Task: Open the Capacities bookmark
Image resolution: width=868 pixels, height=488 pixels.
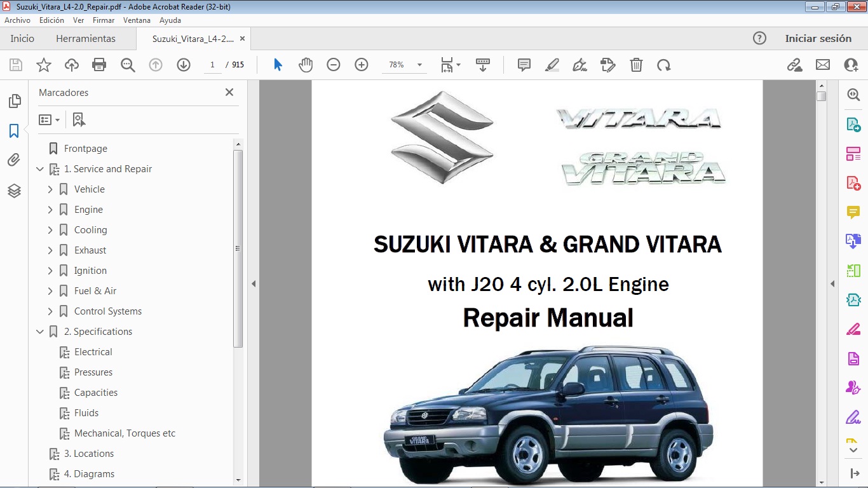Action: pyautogui.click(x=96, y=393)
